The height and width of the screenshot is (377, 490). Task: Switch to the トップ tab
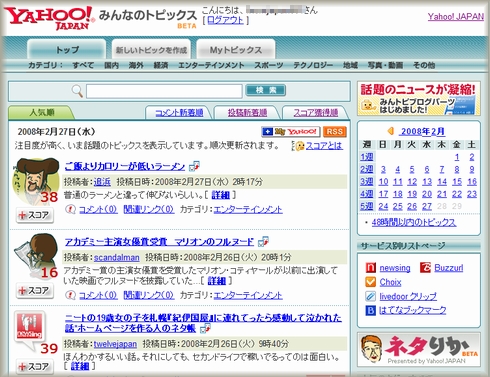(67, 50)
